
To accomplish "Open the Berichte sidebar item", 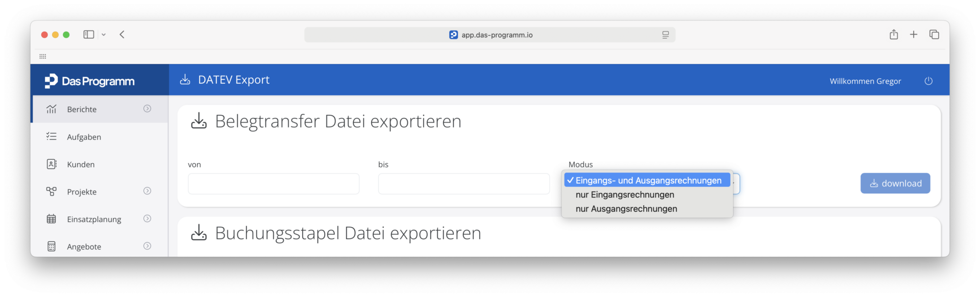I will 100,109.
